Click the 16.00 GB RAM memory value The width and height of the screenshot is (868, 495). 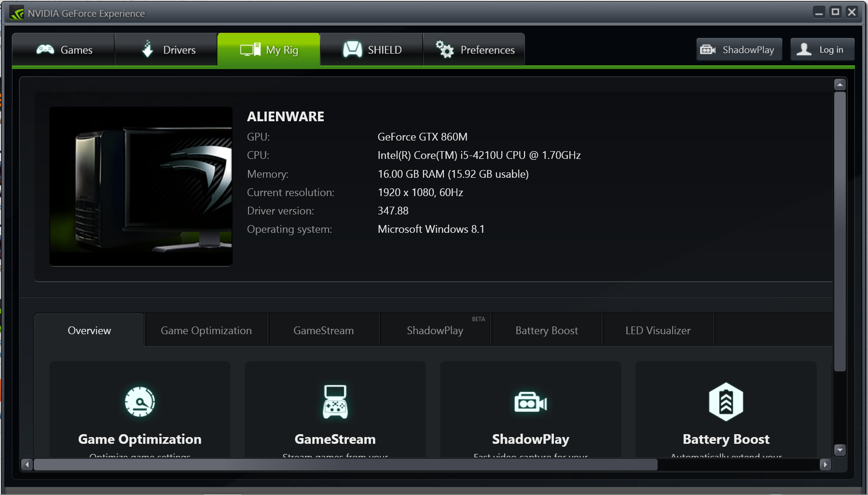(453, 174)
